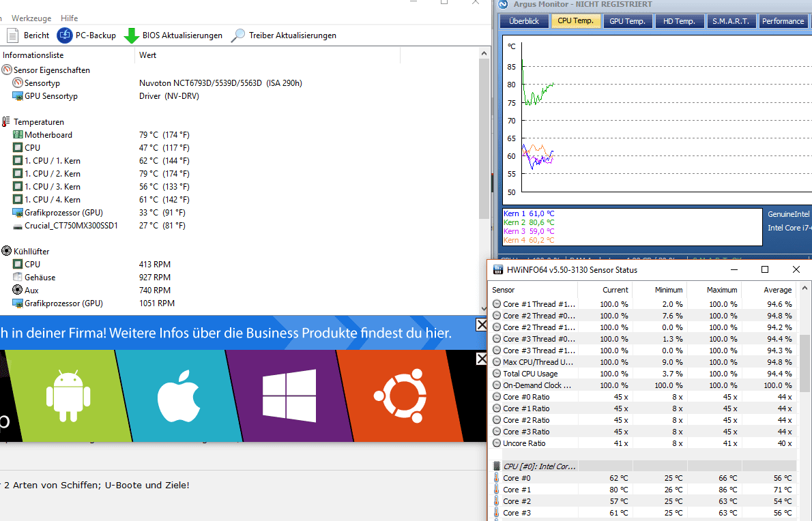Click the Average column header in HWiNFO64
Viewport: 812px width, 521px height.
click(769, 290)
